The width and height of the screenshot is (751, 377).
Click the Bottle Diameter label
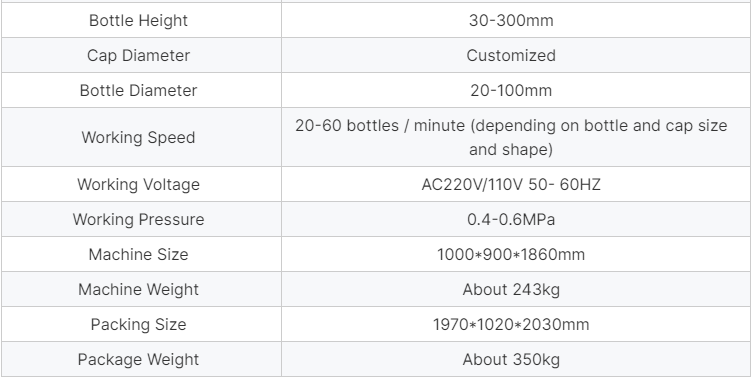[x=138, y=91]
